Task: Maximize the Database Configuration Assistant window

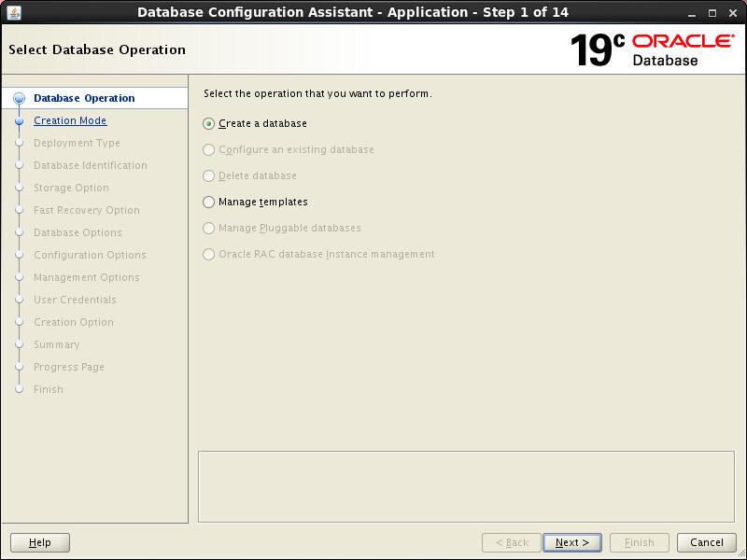Action: point(712,12)
